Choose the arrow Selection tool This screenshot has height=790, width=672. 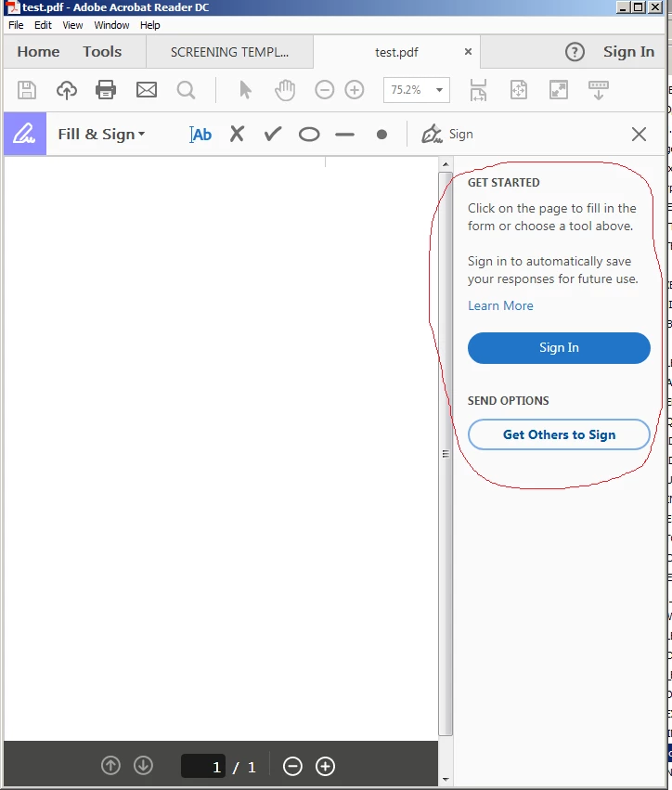pos(245,90)
